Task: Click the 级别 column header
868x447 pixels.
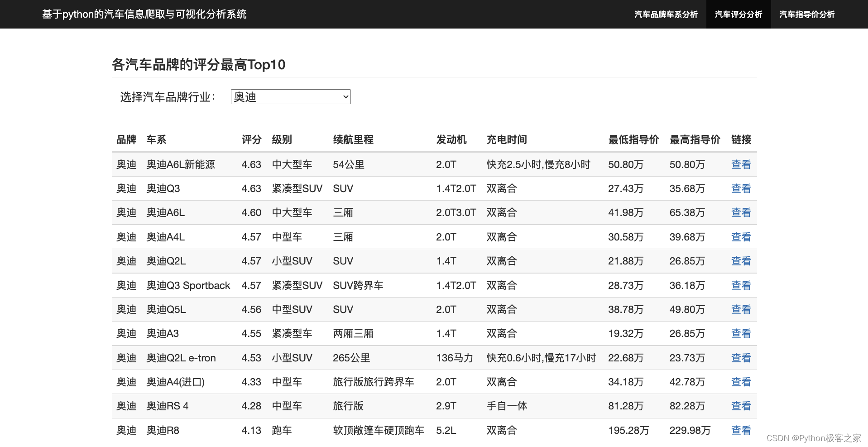Action: (282, 139)
